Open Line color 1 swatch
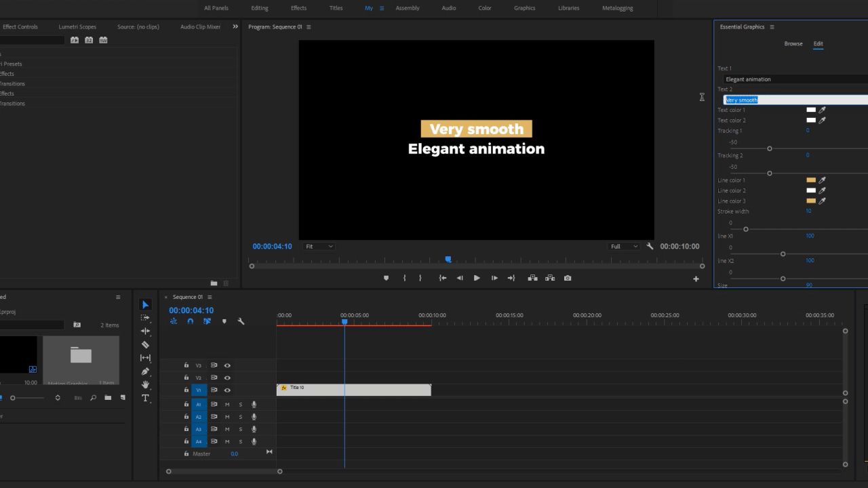868x488 pixels. [811, 180]
